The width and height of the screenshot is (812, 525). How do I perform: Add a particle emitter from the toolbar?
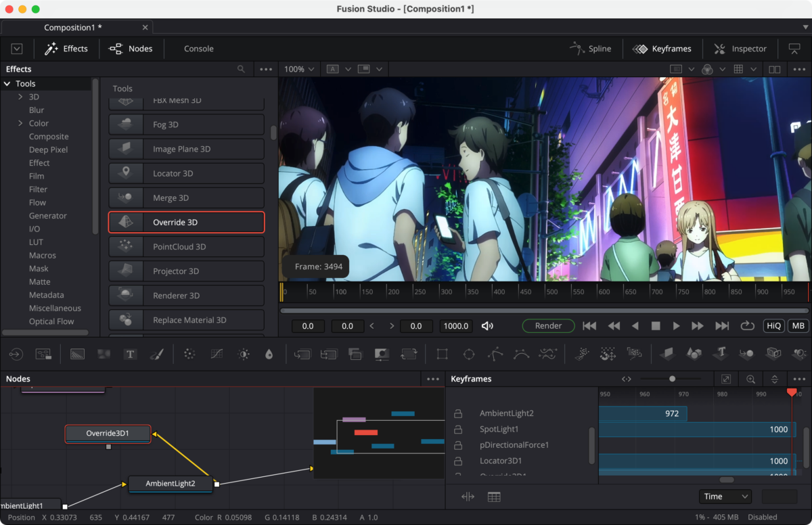pyautogui.click(x=581, y=354)
